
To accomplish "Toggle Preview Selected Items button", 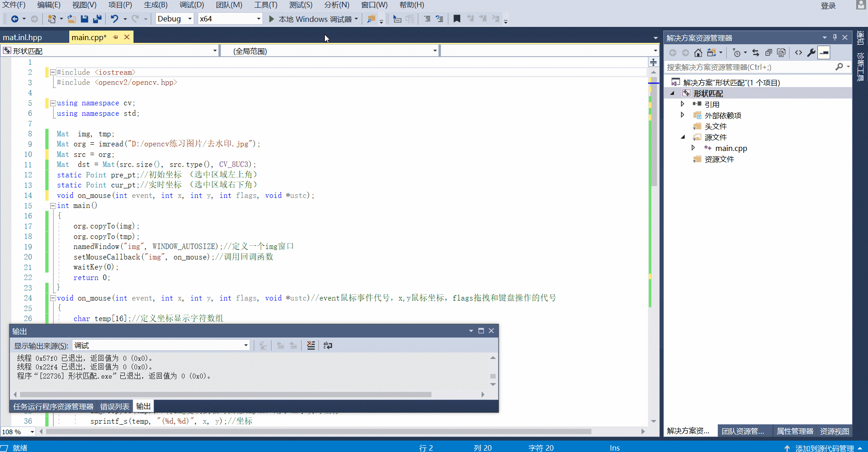I will tap(824, 52).
